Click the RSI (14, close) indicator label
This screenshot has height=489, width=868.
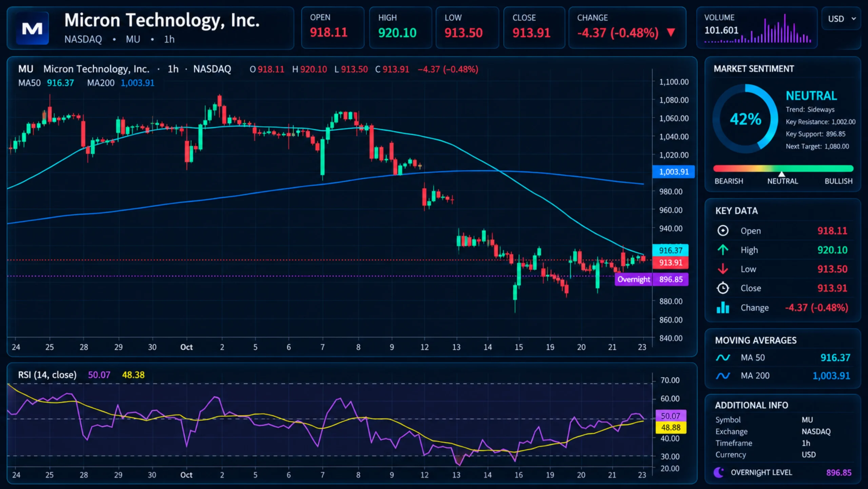pos(47,375)
